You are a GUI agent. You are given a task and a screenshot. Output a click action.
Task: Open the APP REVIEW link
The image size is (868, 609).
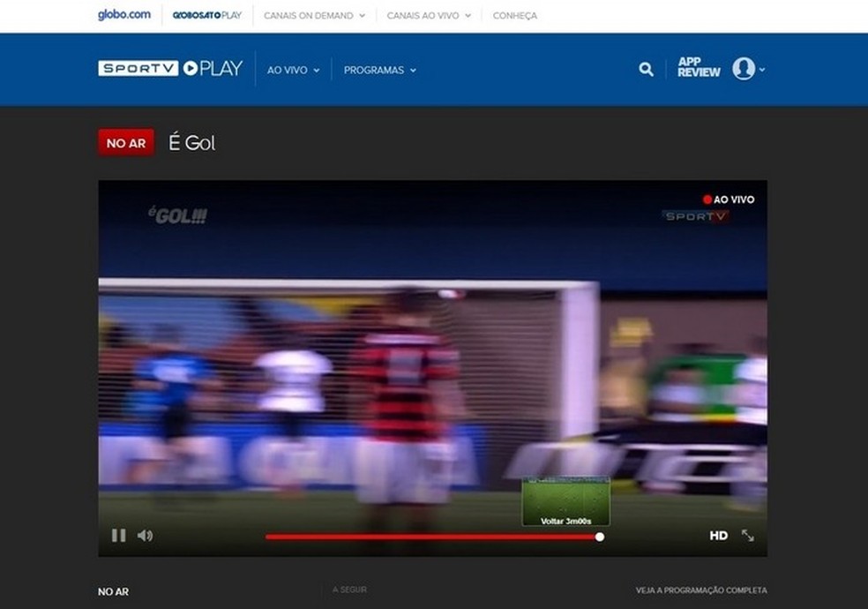pos(697,65)
